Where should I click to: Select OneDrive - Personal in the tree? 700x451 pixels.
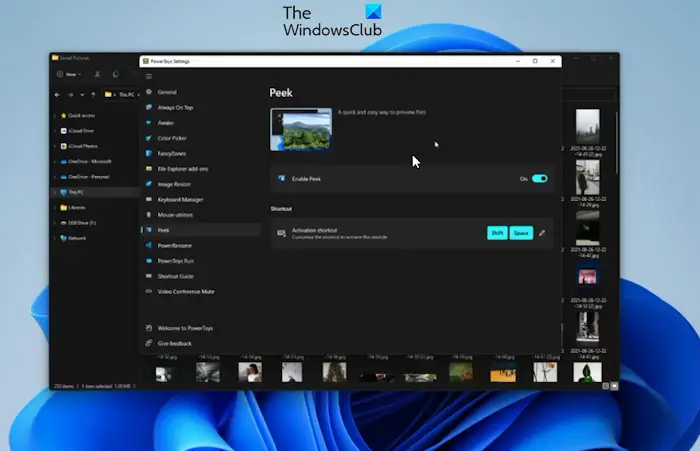click(x=88, y=177)
